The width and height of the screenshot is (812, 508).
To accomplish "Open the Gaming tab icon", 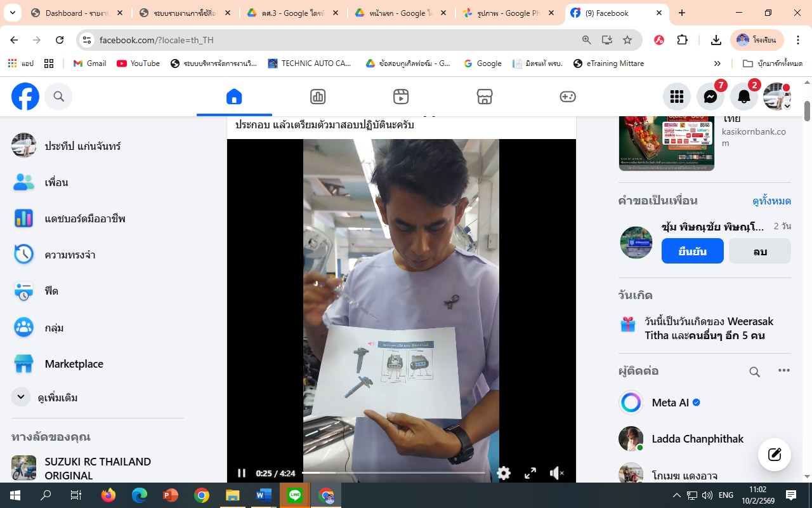I will point(567,97).
